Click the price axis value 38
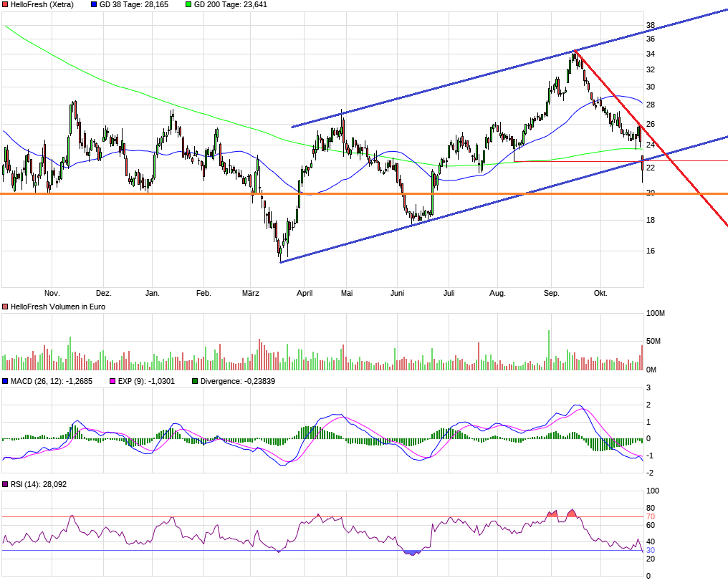728x583 pixels. click(651, 26)
